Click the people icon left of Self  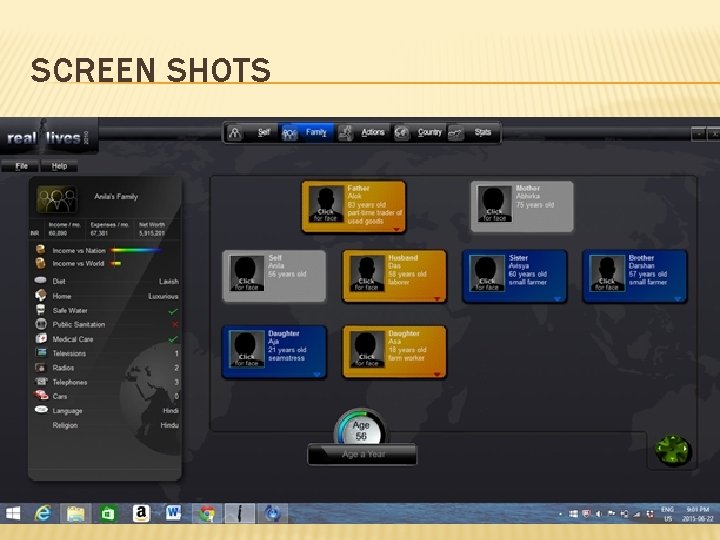coord(235,133)
